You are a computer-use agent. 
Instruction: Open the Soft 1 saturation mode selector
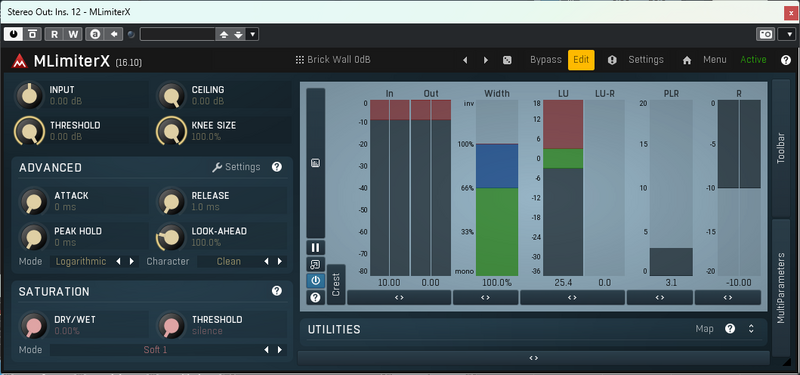tap(155, 349)
